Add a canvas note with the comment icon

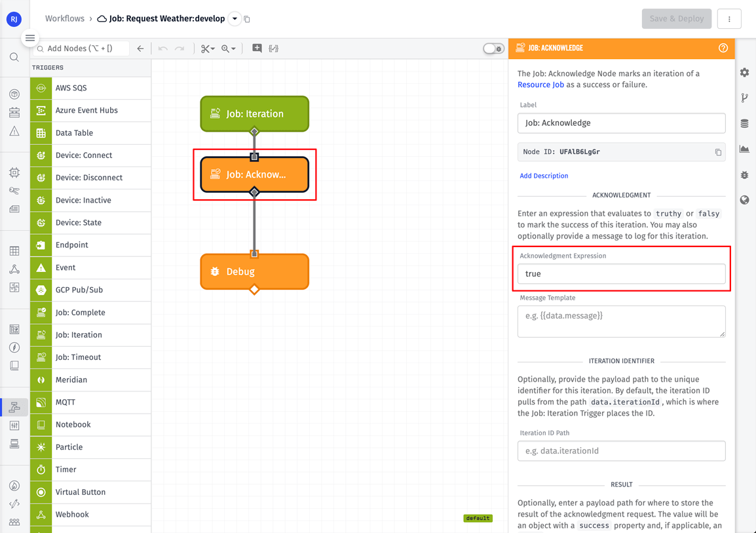tap(257, 49)
